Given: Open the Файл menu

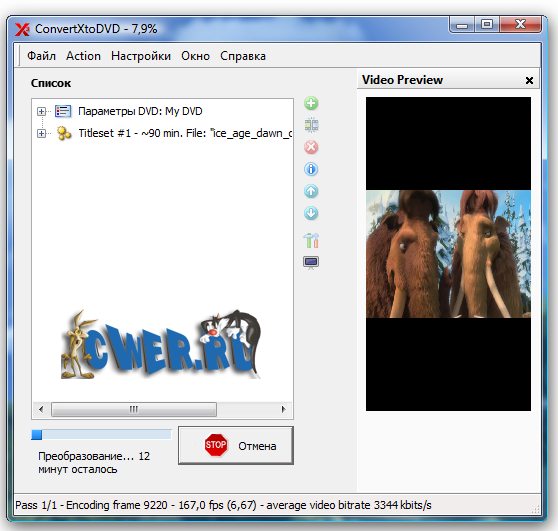Looking at the screenshot, I should [42, 56].
